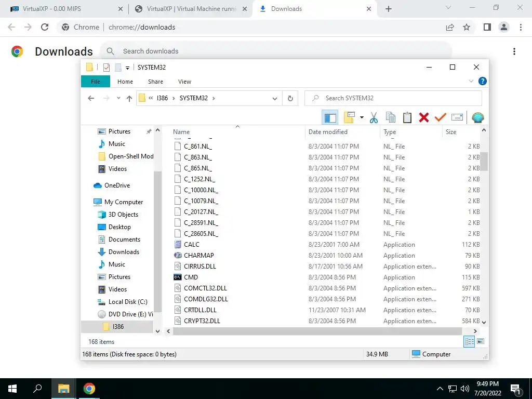Click the red X Delete icon
The height and width of the screenshot is (399, 532).
[424, 117]
